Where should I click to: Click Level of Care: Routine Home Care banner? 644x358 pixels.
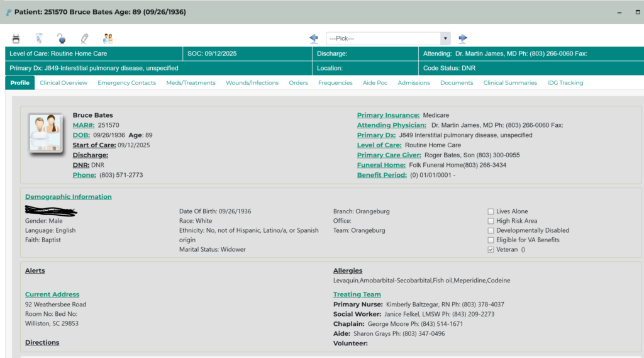click(58, 54)
